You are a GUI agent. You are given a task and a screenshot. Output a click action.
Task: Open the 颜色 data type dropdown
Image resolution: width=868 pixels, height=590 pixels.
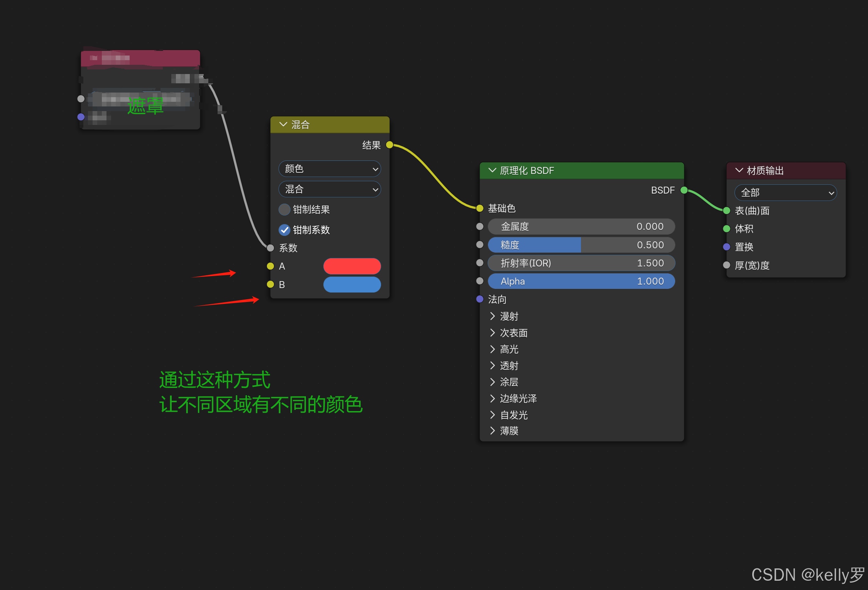(329, 169)
